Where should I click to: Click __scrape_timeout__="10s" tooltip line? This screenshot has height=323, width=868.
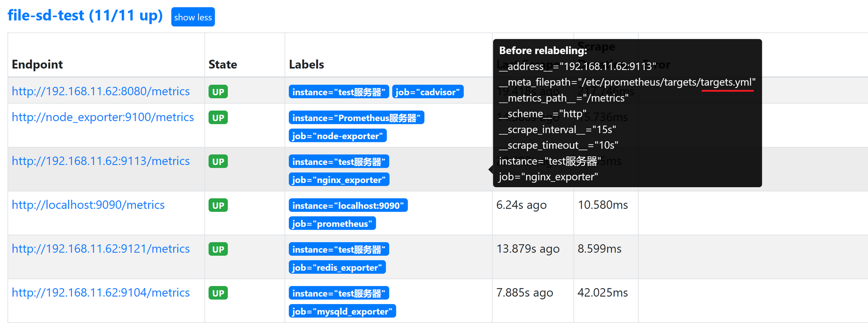click(x=558, y=145)
